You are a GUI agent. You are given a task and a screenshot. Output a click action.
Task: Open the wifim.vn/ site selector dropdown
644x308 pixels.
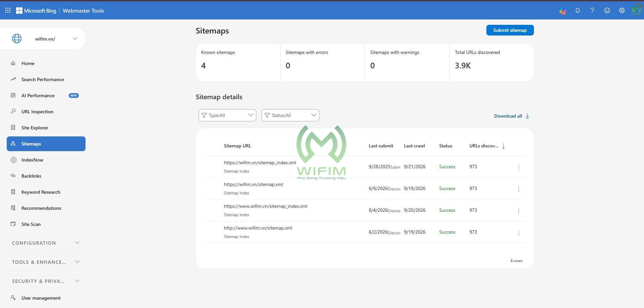[43, 39]
